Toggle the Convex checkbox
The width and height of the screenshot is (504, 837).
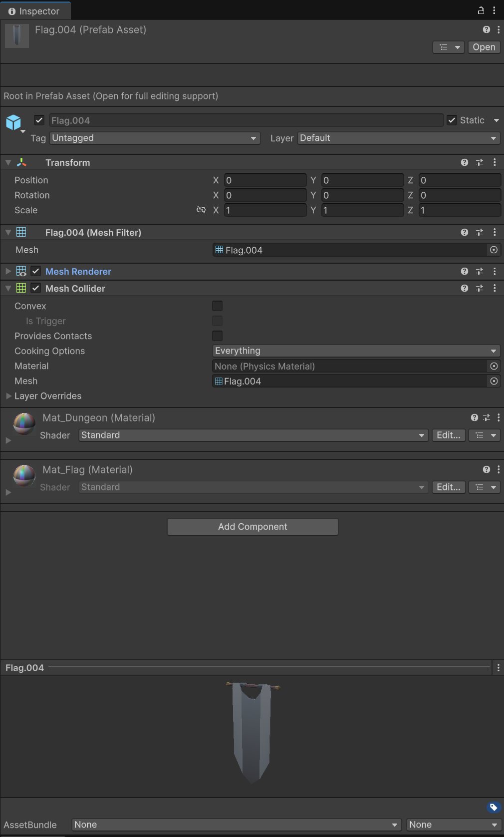[217, 306]
